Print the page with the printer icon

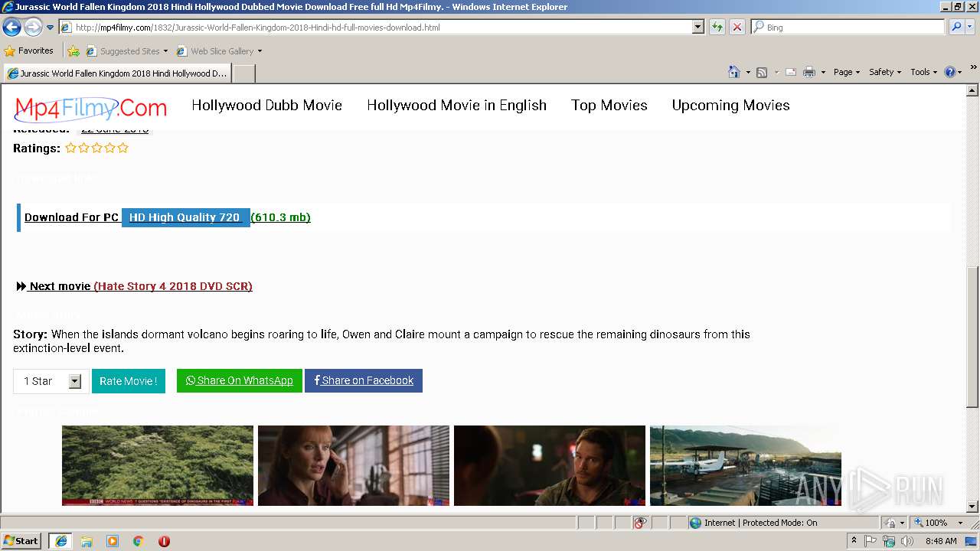click(809, 72)
